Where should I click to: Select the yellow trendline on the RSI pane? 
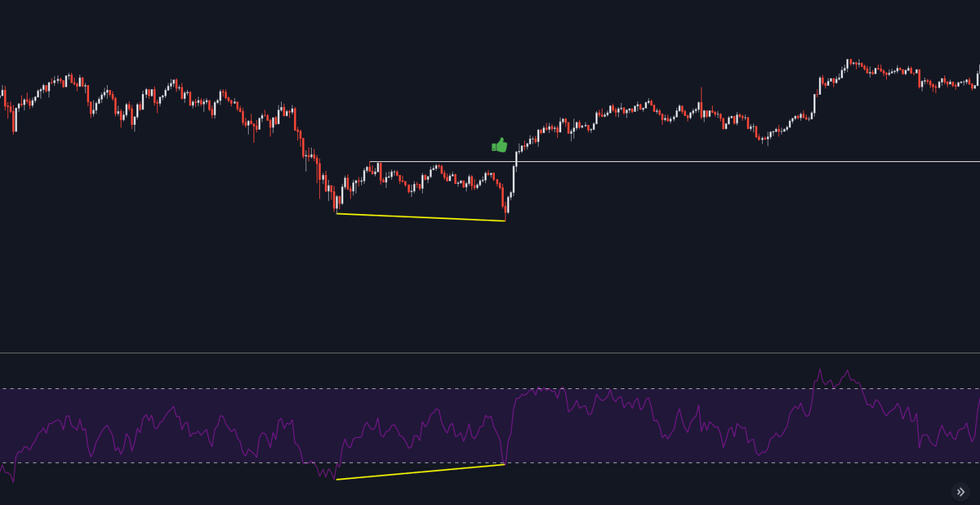pyautogui.click(x=421, y=471)
